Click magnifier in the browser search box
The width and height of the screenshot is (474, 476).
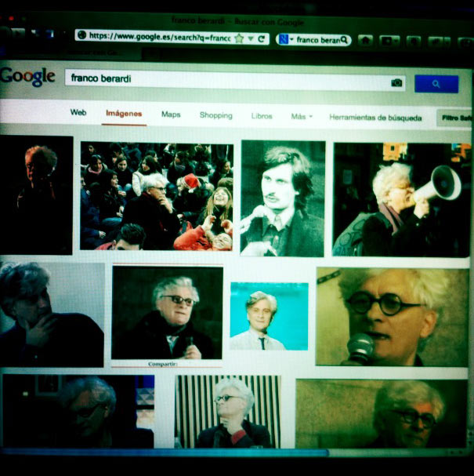point(343,39)
